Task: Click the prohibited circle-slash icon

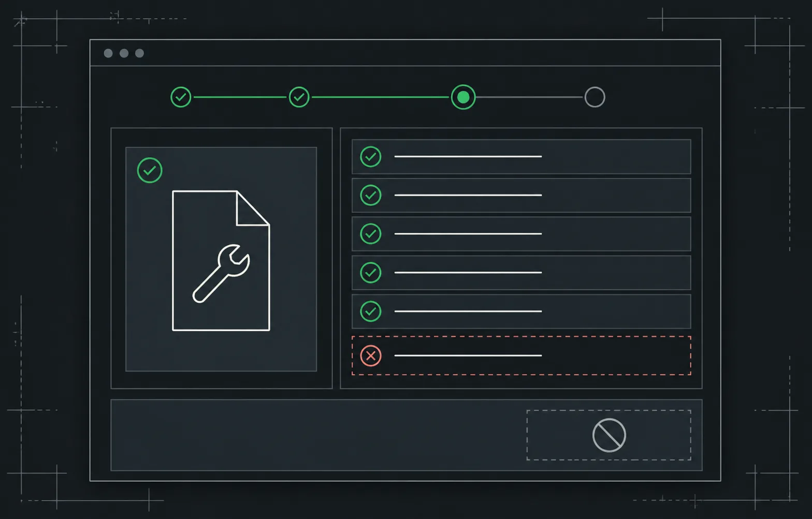Action: click(x=609, y=435)
